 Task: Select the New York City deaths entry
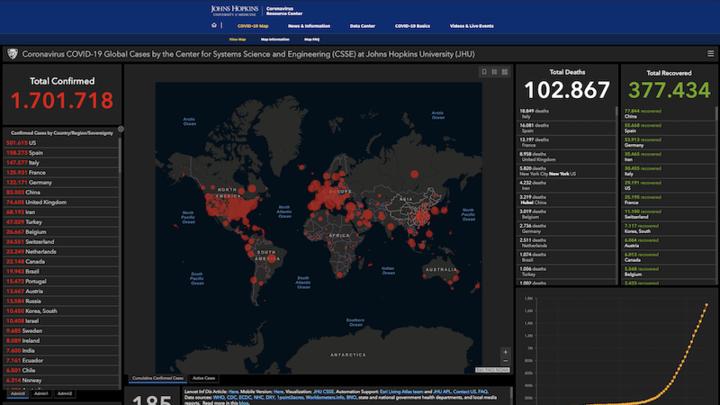click(567, 171)
